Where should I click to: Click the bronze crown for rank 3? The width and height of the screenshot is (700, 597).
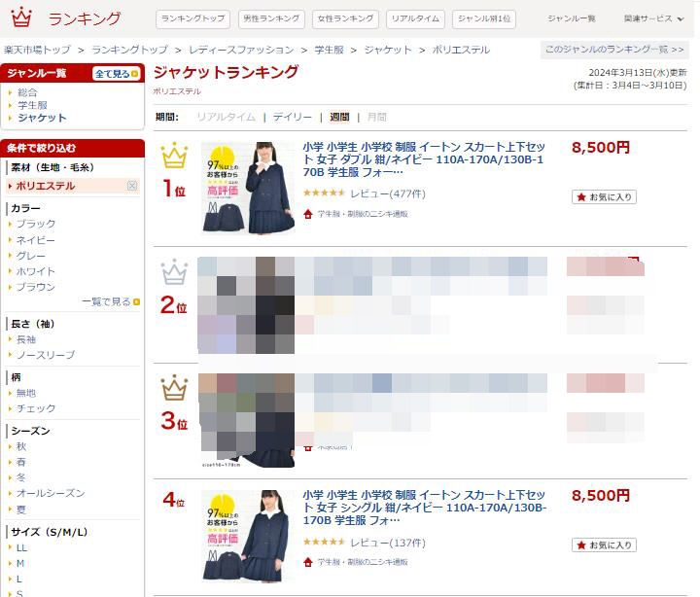[174, 388]
